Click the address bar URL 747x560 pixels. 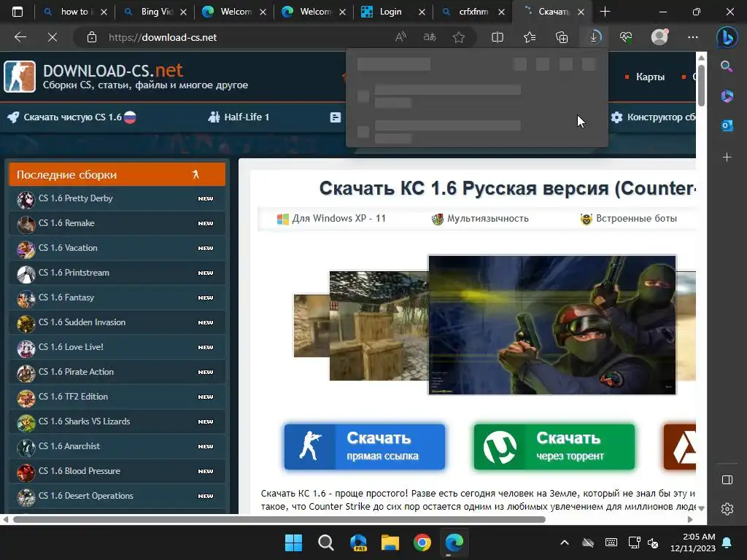pos(163,37)
